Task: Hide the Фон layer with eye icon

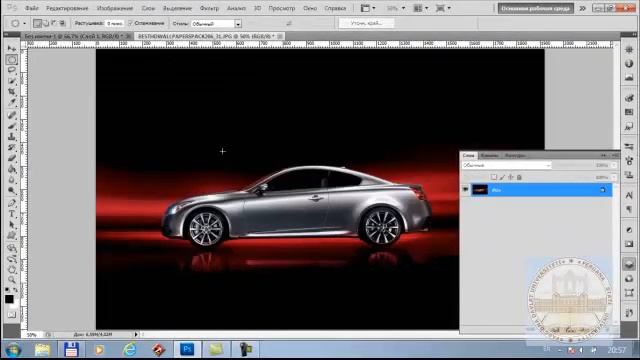Action: click(465, 190)
